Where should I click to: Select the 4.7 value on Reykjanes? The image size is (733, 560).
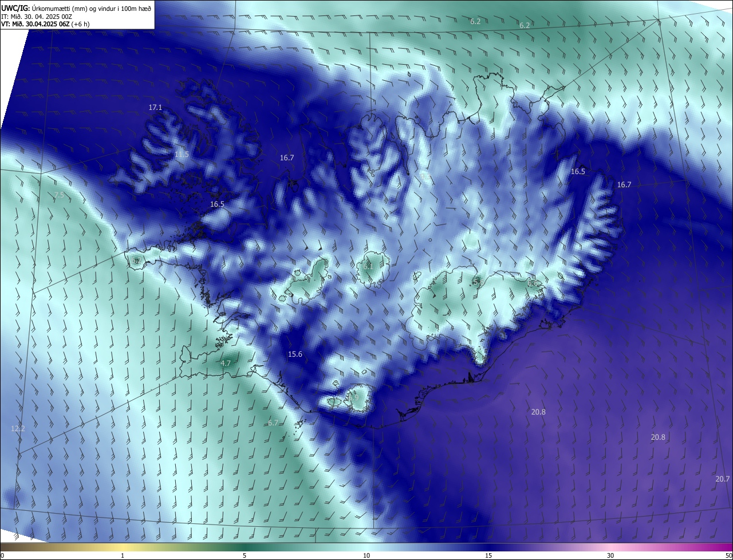tap(226, 363)
